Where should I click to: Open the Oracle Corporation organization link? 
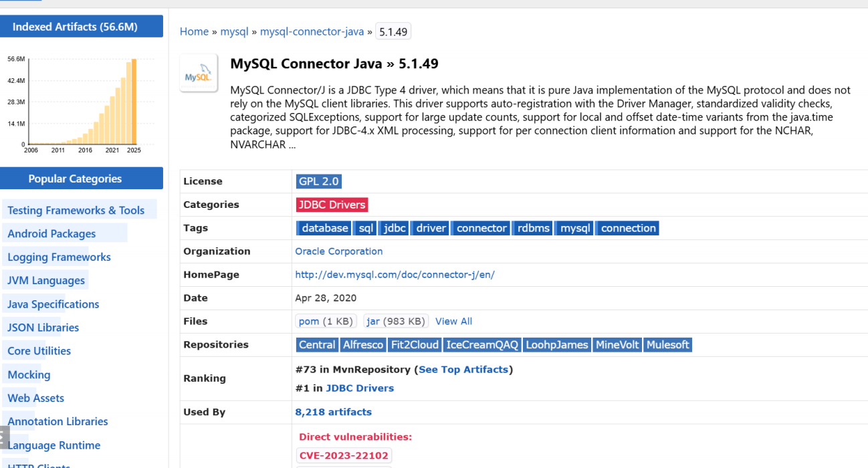click(x=339, y=251)
